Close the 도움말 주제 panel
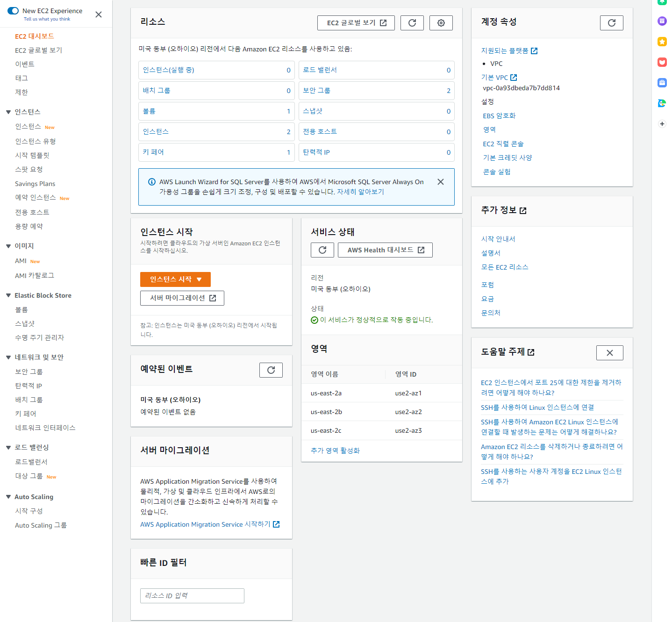 pos(610,353)
